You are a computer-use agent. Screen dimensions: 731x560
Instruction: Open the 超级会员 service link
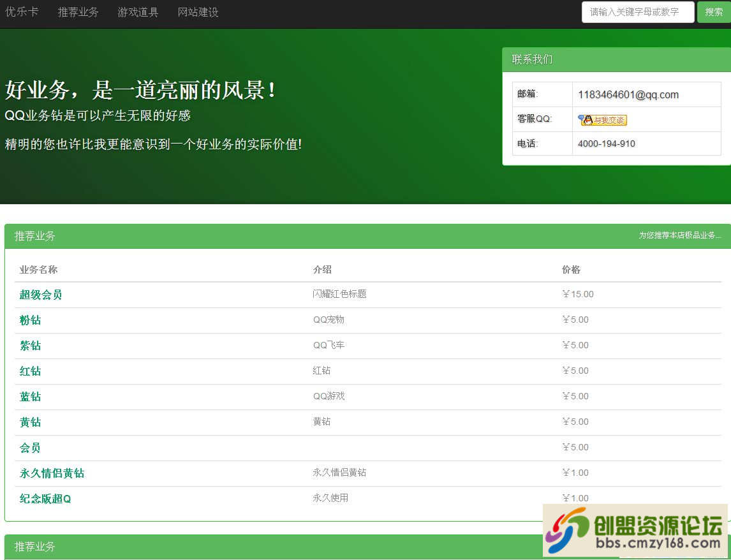point(41,295)
